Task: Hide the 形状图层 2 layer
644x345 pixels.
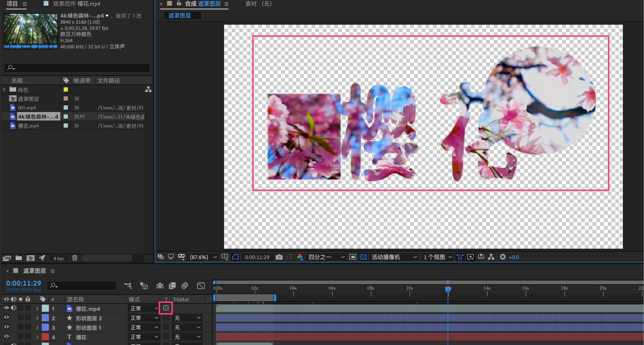Action: pos(6,318)
